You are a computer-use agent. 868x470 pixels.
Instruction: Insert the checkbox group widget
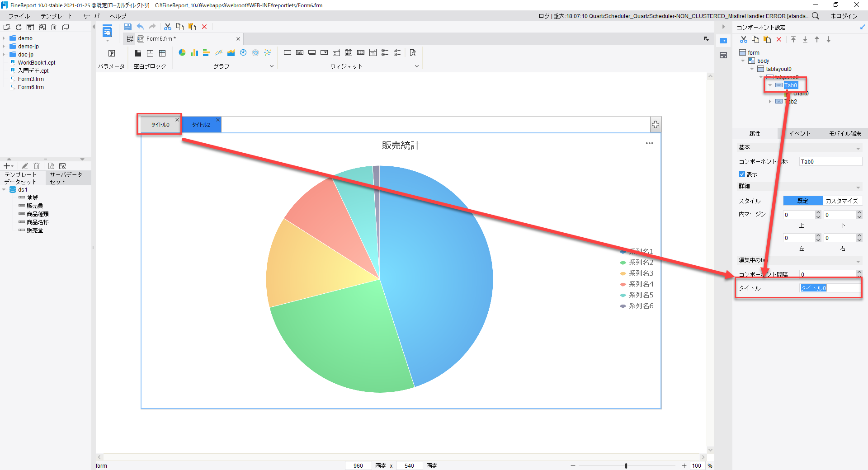tap(397, 53)
